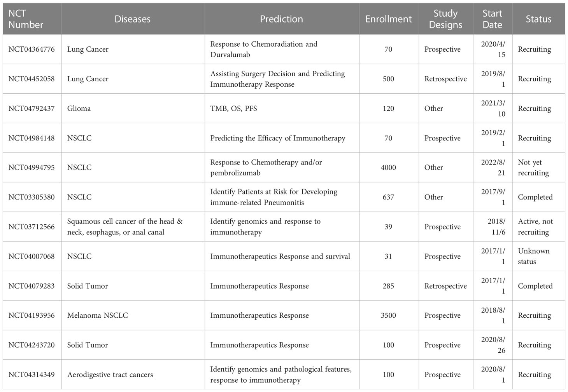Click the 'Not yet recruiting' status
Image resolution: width=568 pixels, height=392 pixels.
click(x=533, y=168)
